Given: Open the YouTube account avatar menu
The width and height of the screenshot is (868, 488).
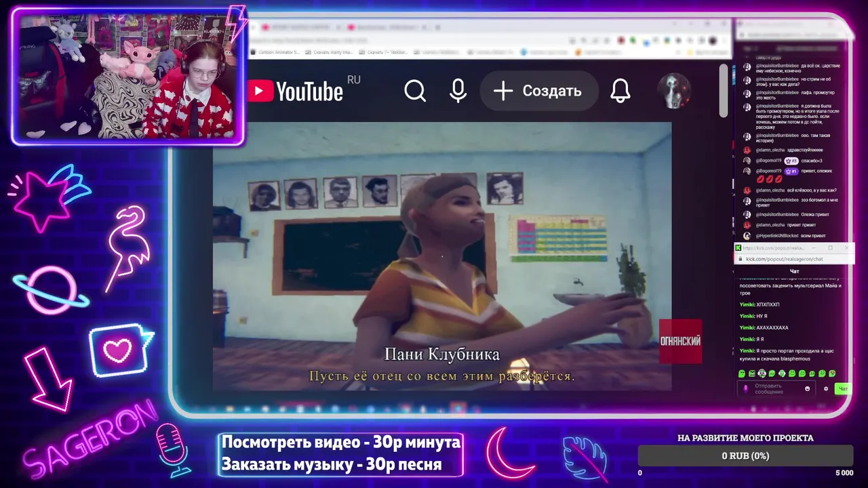Looking at the screenshot, I should click(674, 91).
